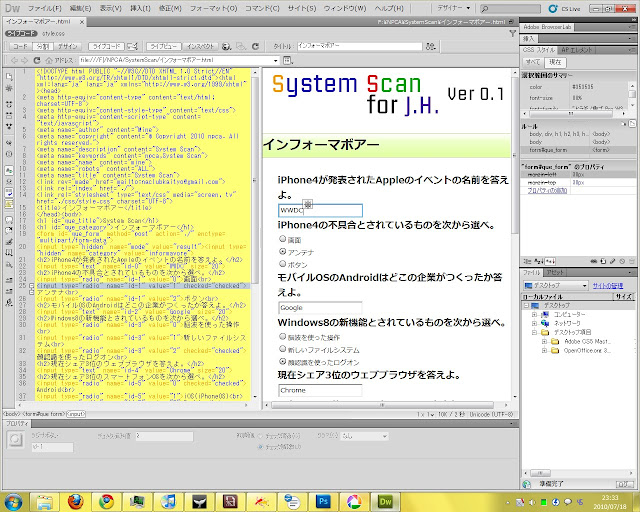This screenshot has width=640, height=512.
Task: Click the attach style sheet icon
Action: point(594,261)
